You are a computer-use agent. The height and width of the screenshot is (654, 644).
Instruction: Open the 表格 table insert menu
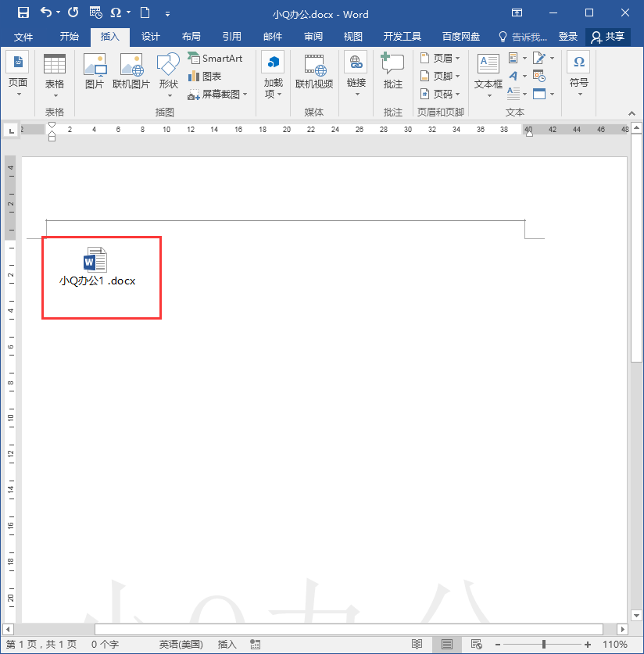point(55,76)
